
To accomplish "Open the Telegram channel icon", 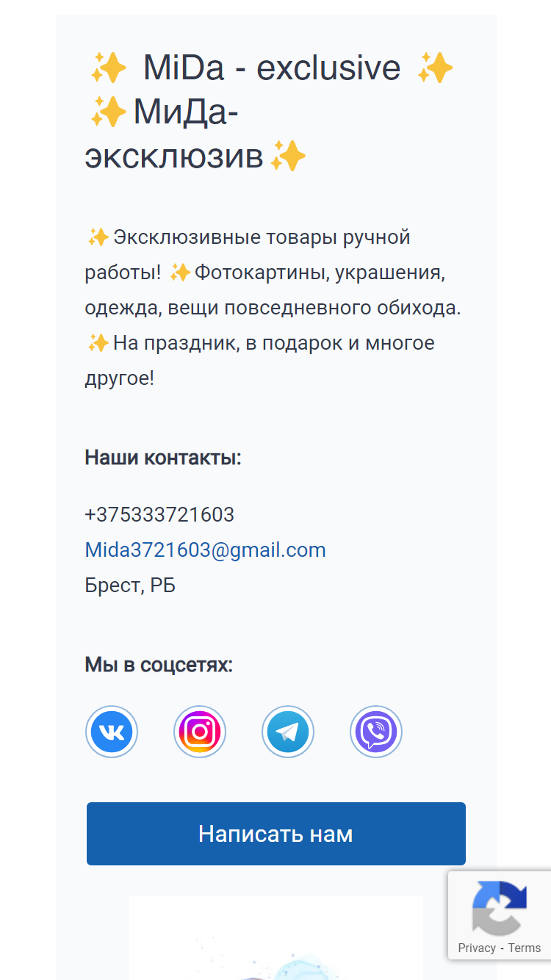I will (x=288, y=732).
